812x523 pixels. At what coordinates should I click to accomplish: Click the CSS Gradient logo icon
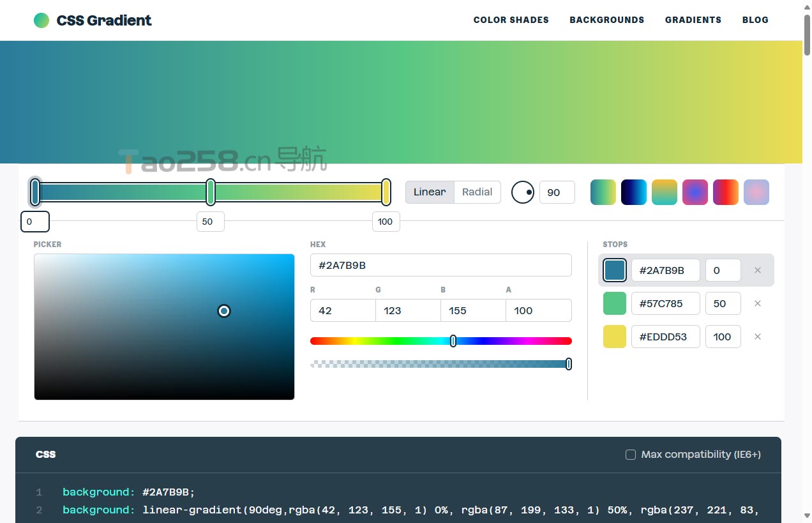(41, 20)
